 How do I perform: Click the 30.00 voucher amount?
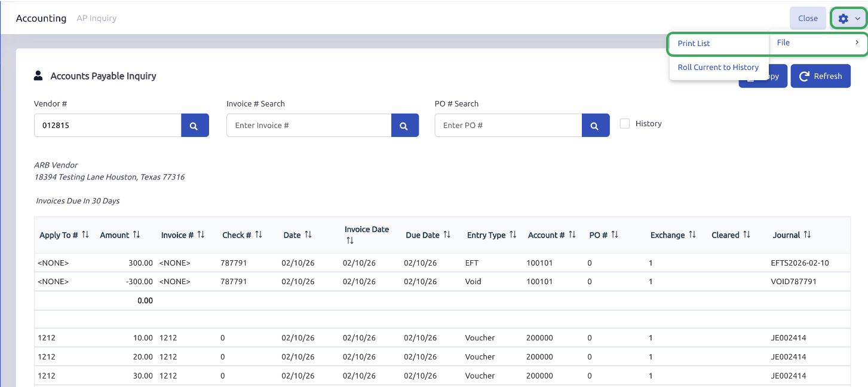143,376
